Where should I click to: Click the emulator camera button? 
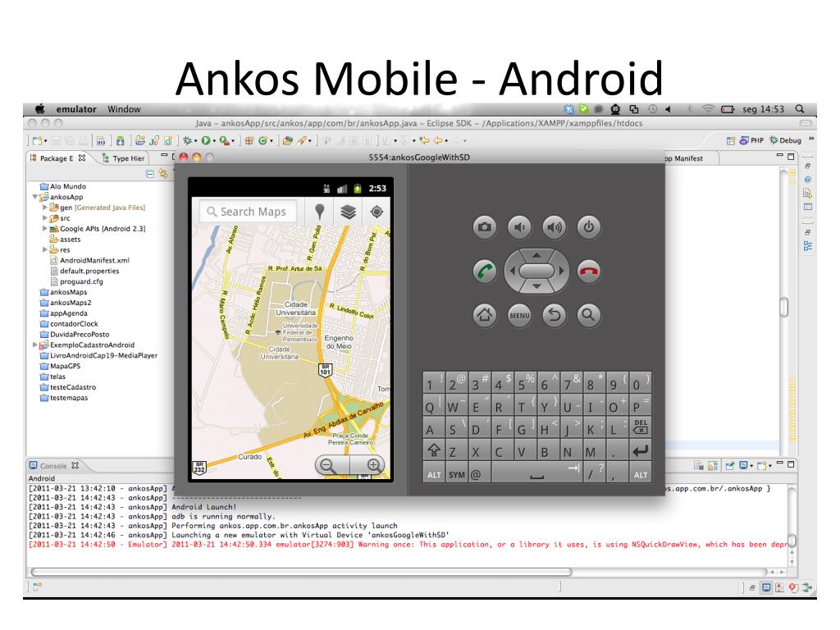[484, 227]
